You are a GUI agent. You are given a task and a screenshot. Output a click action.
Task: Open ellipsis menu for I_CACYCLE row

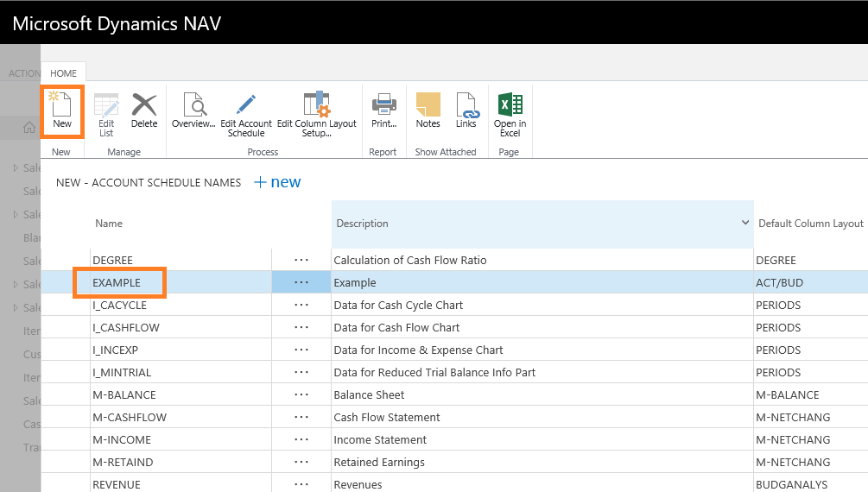point(301,305)
